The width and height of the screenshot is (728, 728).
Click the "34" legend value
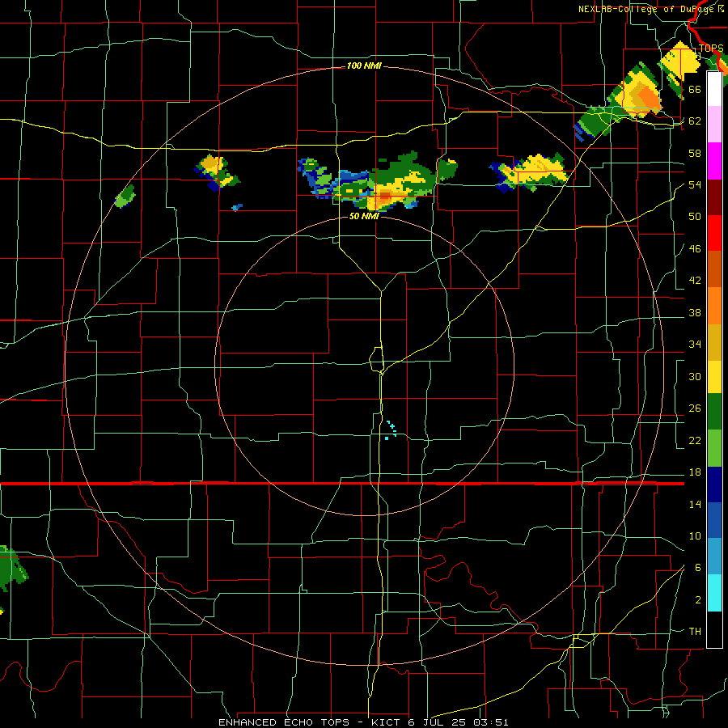point(695,345)
